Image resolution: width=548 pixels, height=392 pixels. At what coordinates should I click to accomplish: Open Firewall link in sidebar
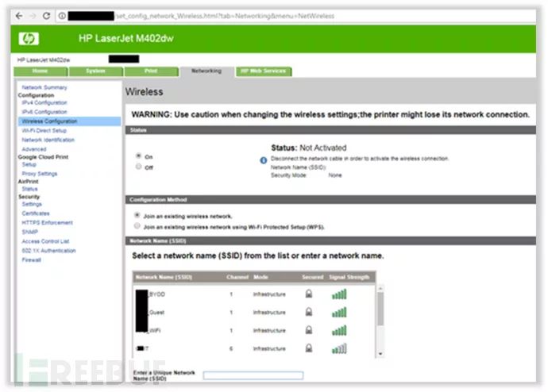pos(32,259)
